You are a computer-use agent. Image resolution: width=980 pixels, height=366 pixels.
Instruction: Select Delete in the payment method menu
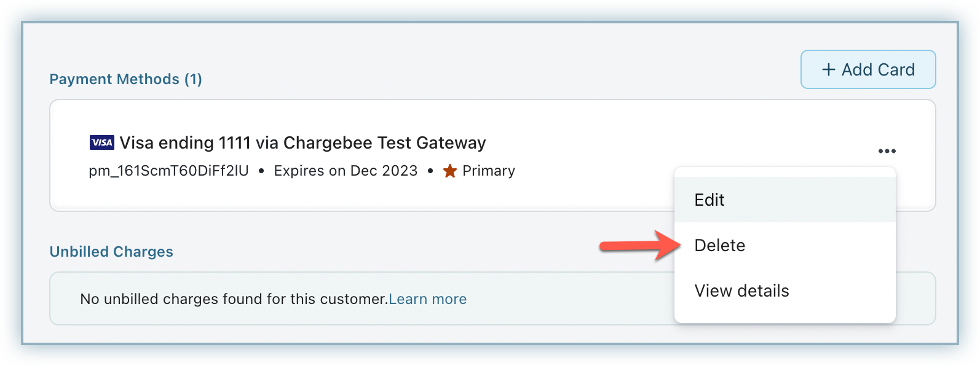[x=719, y=246]
